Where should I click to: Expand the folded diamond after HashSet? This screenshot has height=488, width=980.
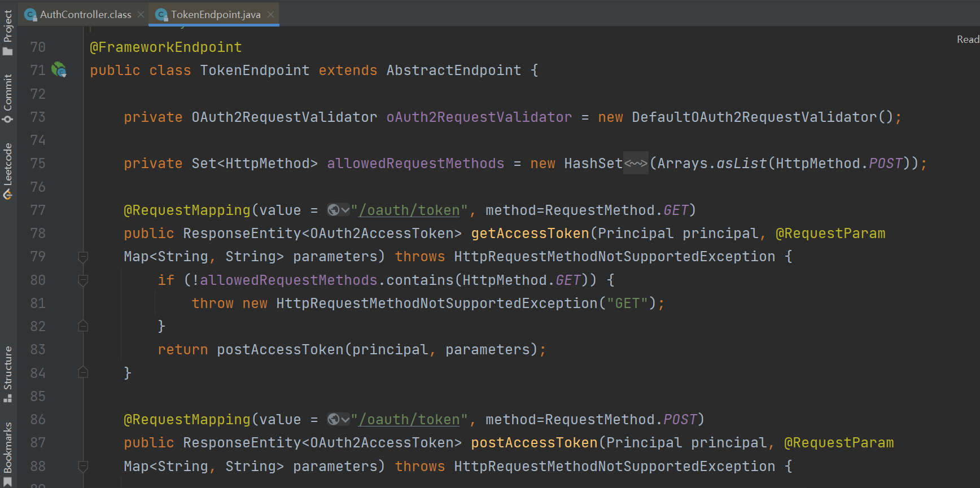(636, 164)
